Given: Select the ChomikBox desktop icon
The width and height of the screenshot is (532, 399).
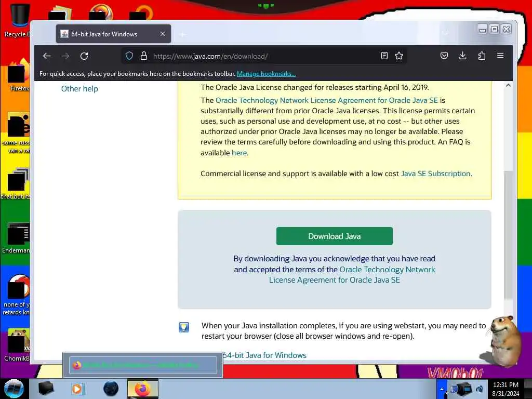Looking at the screenshot, I should [x=17, y=344].
